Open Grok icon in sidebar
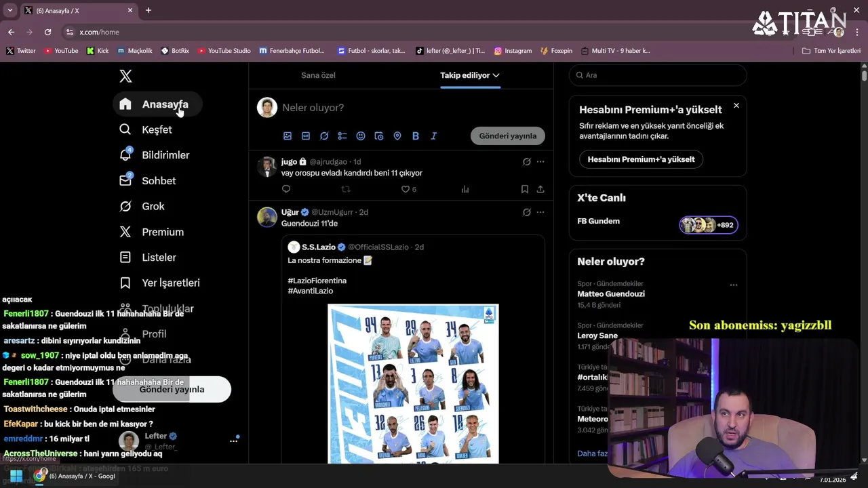 (125, 206)
